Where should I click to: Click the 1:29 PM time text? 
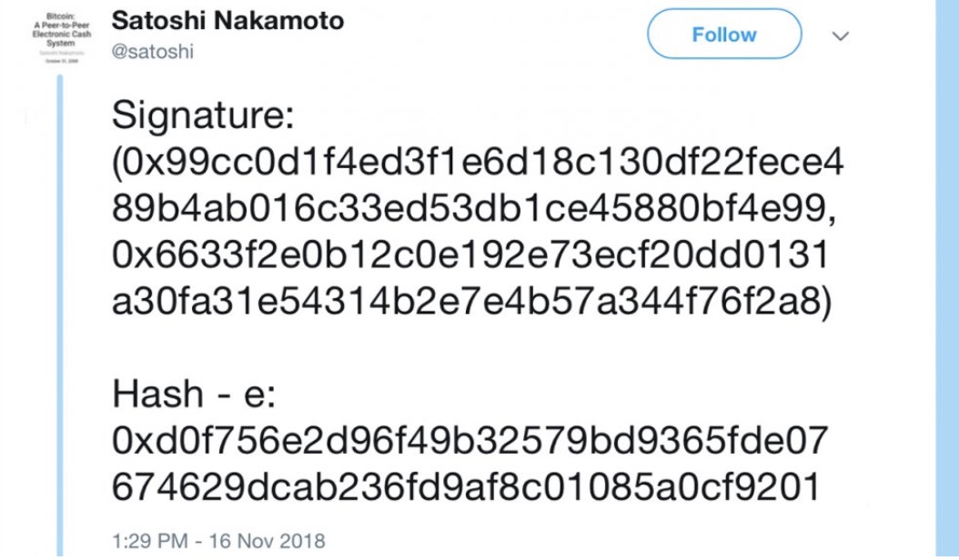tap(150, 541)
